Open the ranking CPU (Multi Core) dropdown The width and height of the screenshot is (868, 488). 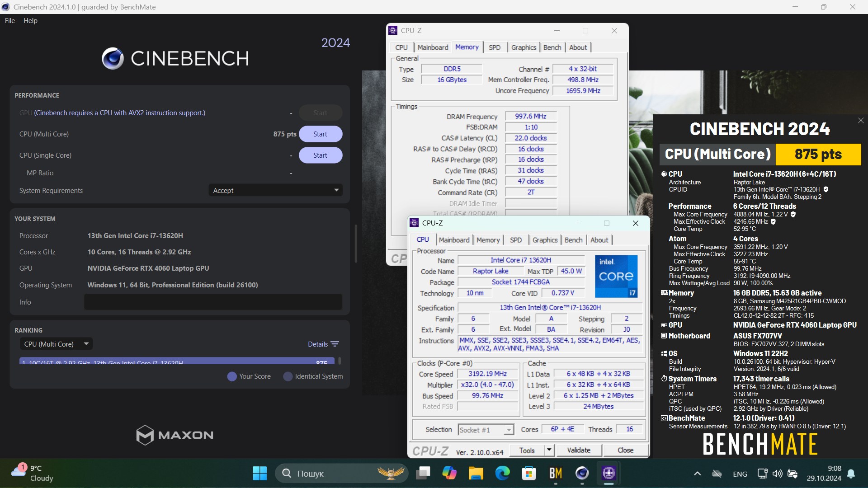click(56, 344)
